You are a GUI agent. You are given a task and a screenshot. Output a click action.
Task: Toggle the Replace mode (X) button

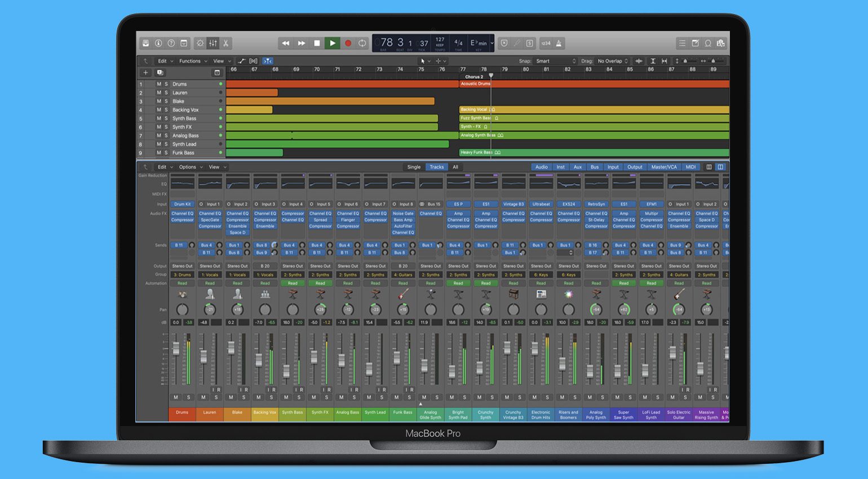pyautogui.click(x=504, y=43)
